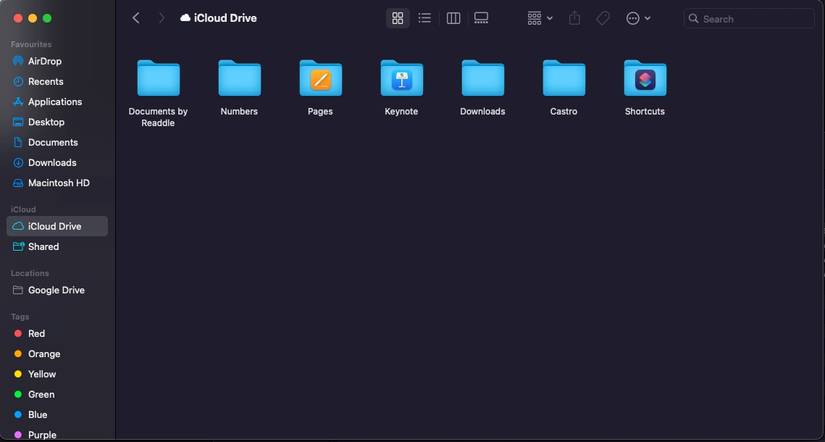
Task: Select Macintosh HD in the sidebar
Action: tap(57, 183)
